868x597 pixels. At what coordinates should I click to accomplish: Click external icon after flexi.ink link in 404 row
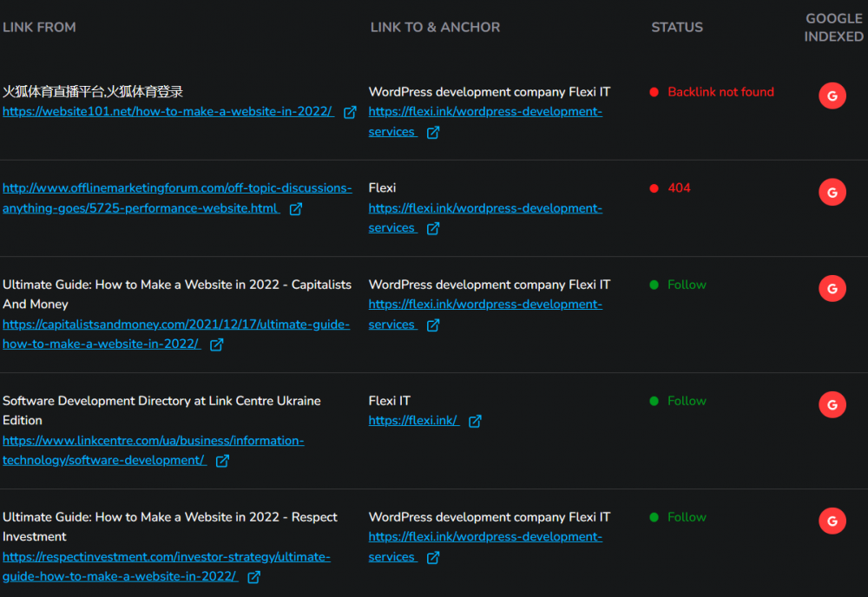coord(433,228)
